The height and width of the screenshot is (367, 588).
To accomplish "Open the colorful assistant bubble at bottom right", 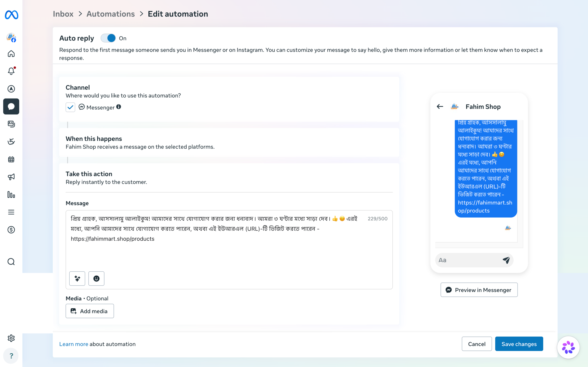I will tap(568, 347).
